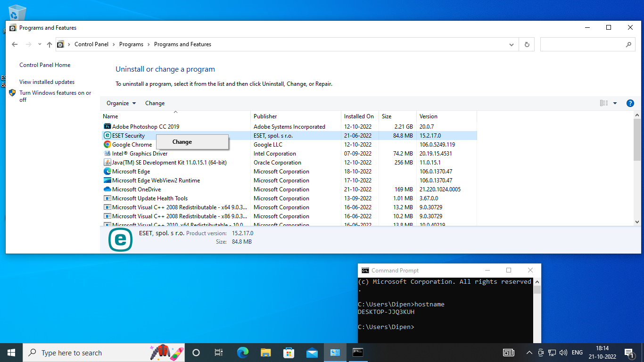Image resolution: width=644 pixels, height=362 pixels.
Task: Click the large ESET logo in details pane
Action: coord(120,239)
